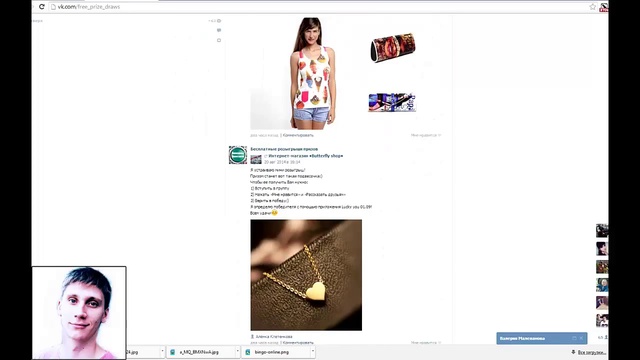Open the fifth friend avatar in chat sidebar
Image resolution: width=640 pixels, height=360 pixels.
[x=602, y=303]
